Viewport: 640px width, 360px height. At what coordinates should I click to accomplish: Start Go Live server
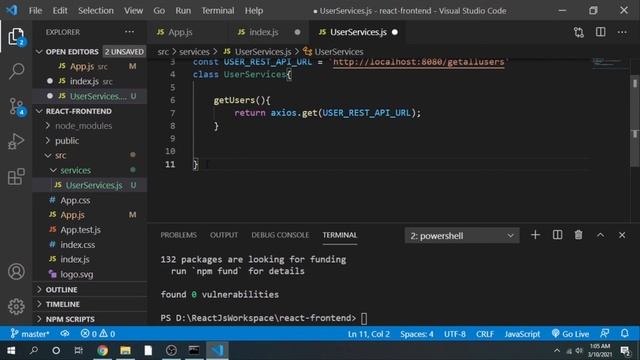tap(570, 334)
